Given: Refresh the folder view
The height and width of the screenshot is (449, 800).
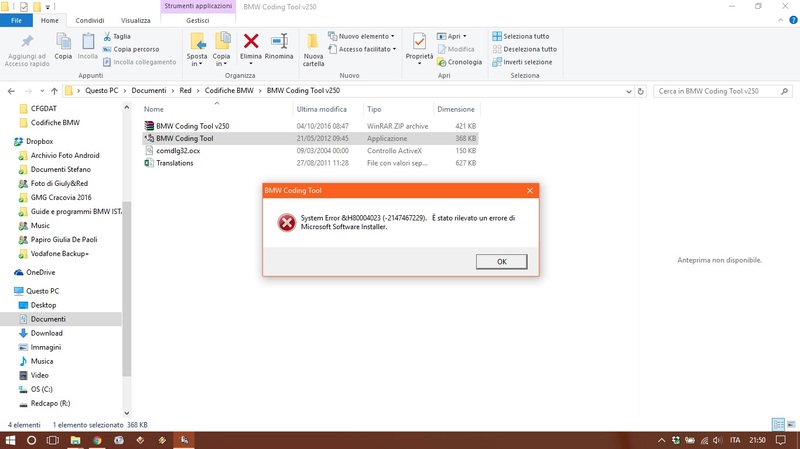Looking at the screenshot, I should pos(641,91).
